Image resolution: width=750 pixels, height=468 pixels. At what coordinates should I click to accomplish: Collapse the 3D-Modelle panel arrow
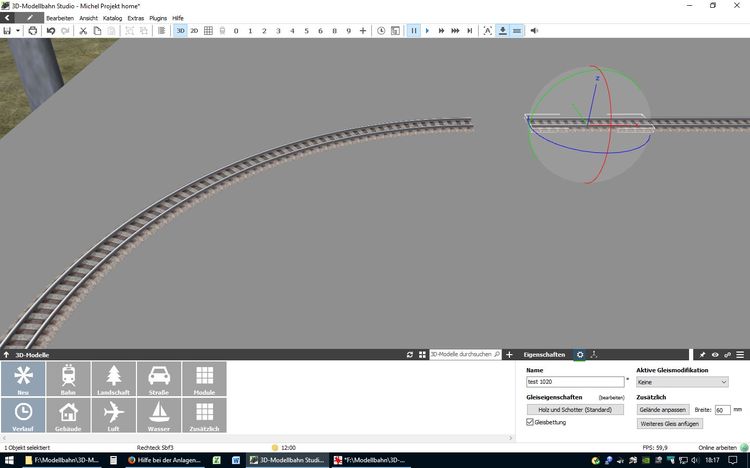pyautogui.click(x=7, y=355)
